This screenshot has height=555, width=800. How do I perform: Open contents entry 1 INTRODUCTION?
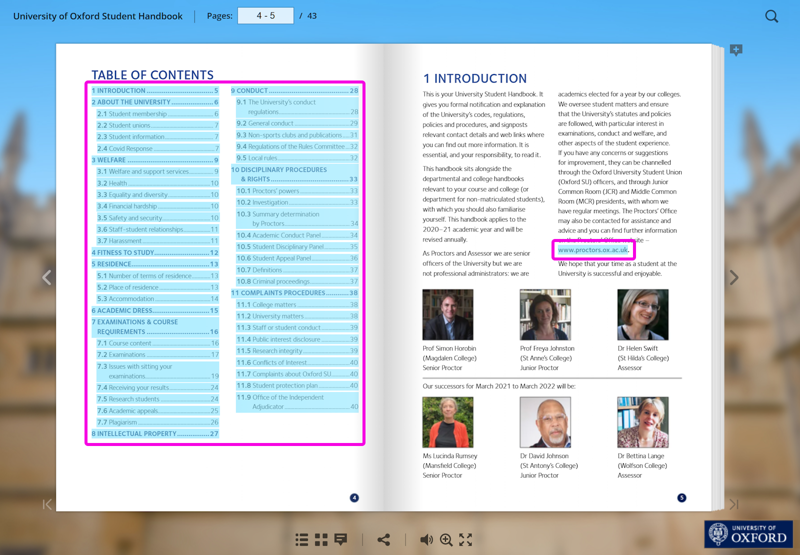point(155,91)
